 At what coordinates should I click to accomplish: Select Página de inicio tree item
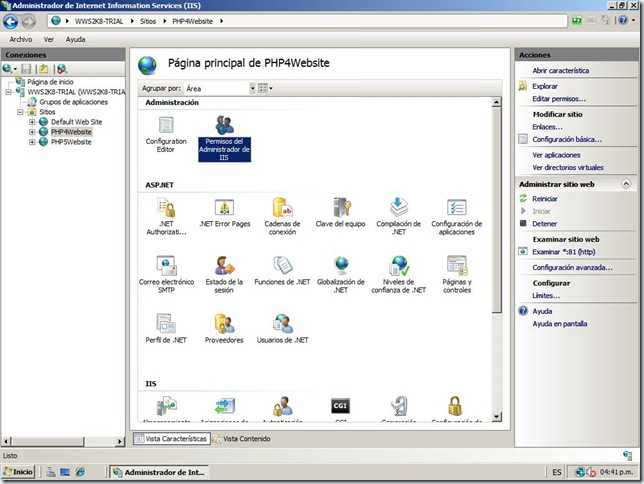tap(50, 82)
